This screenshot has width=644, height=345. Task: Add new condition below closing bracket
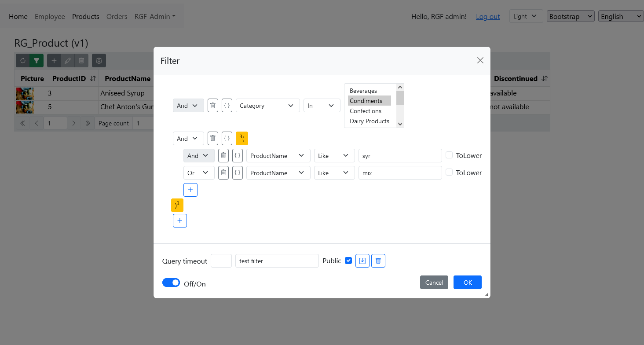coord(180,220)
